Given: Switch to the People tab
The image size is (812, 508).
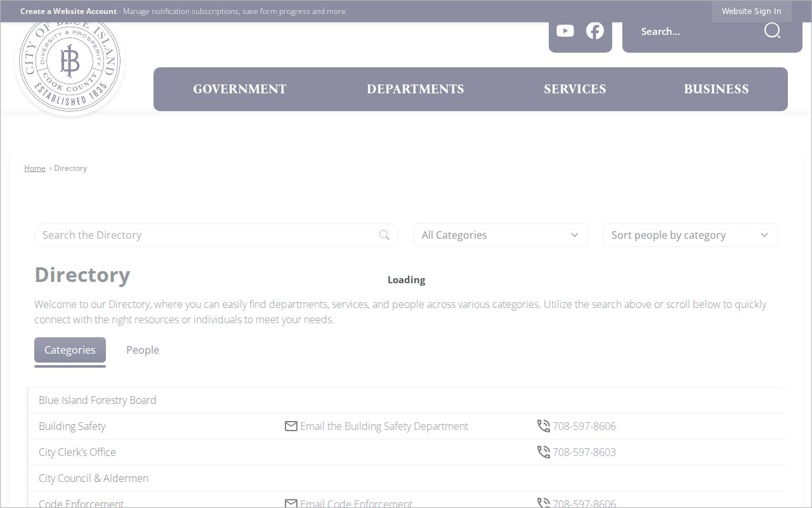Looking at the screenshot, I should [x=143, y=350].
